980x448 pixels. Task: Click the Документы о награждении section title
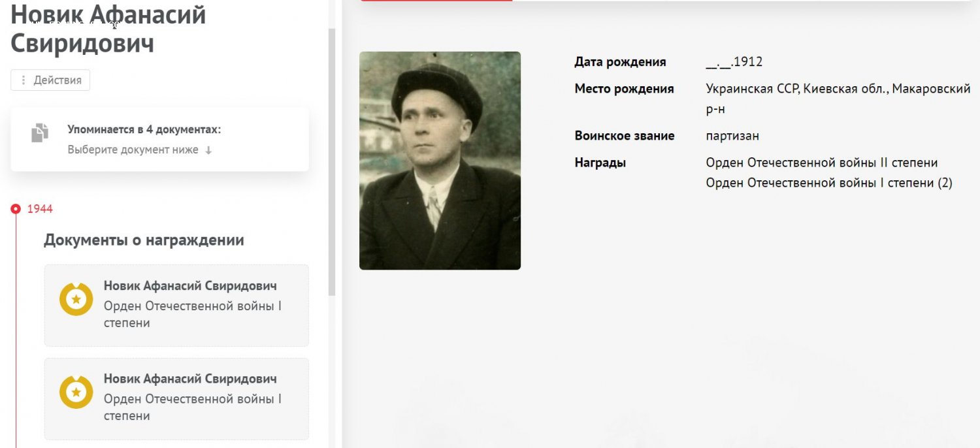144,240
